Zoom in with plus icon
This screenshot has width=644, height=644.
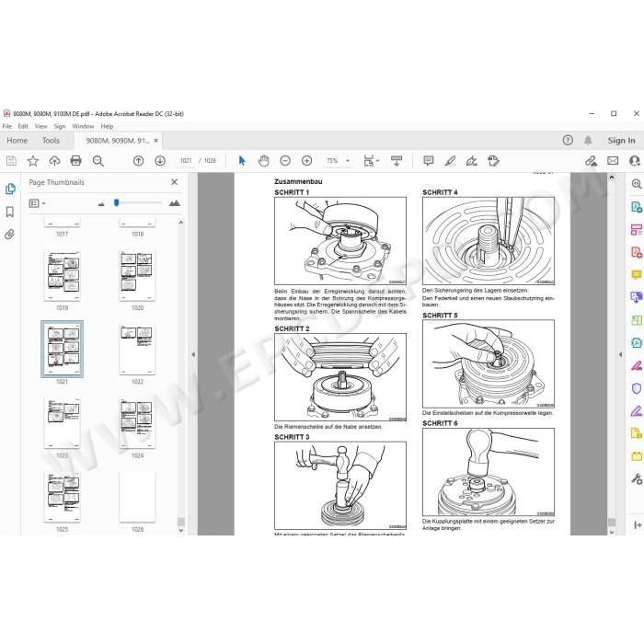[x=306, y=161]
